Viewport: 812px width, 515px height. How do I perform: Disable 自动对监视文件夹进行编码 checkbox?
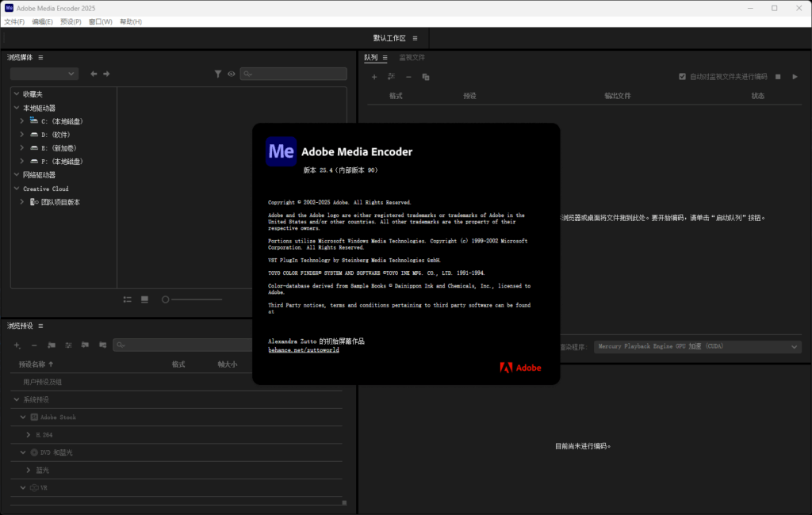click(x=681, y=77)
